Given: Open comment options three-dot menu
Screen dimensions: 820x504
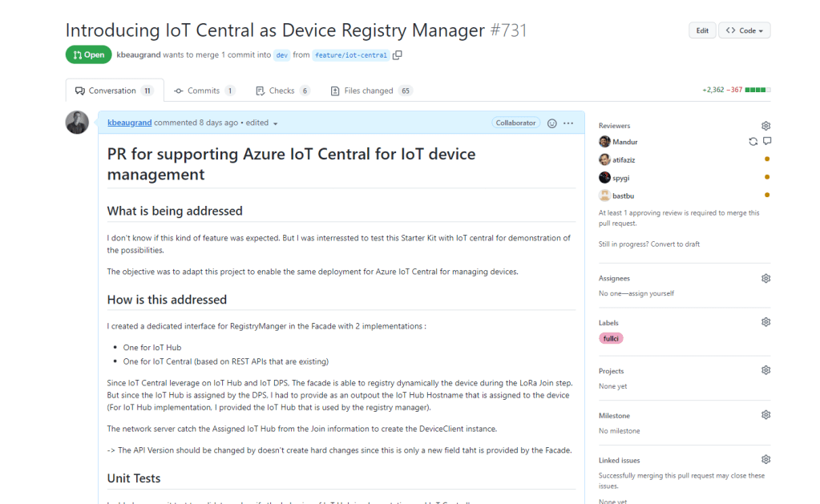Looking at the screenshot, I should pyautogui.click(x=568, y=123).
